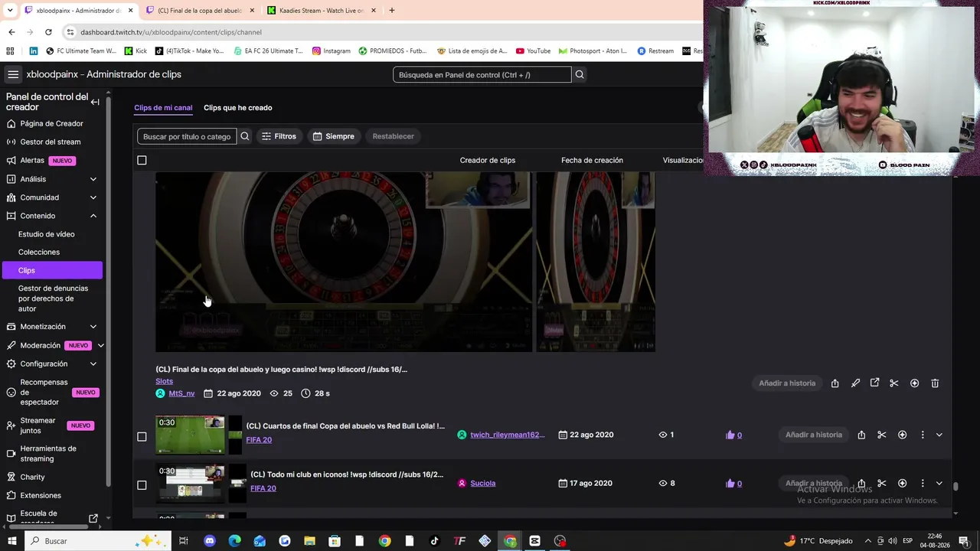
Task: Open TikTok from the Windows taskbar
Action: coord(434,541)
